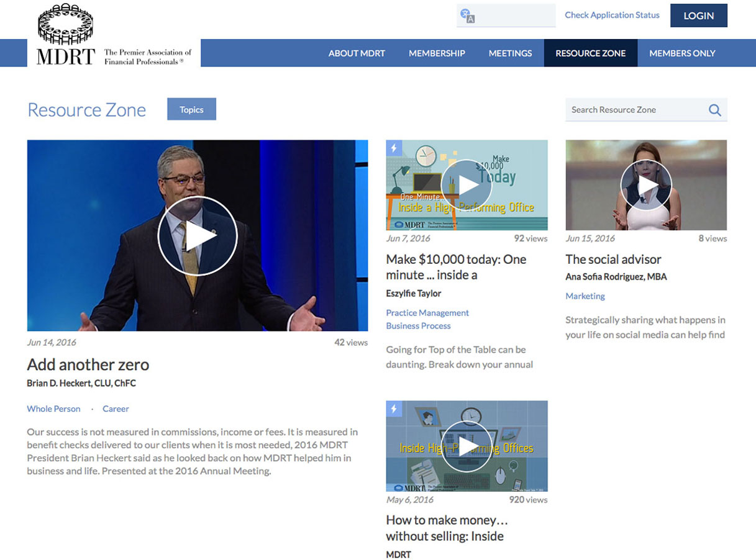This screenshot has height=560, width=756.
Task: Open Make $10,000 today article title
Action: coord(456,267)
